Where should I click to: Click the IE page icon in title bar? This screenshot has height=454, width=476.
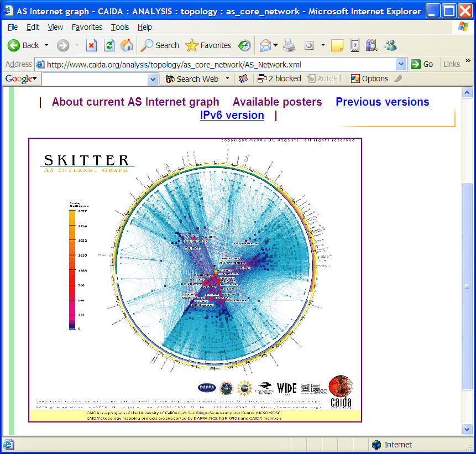click(8, 11)
